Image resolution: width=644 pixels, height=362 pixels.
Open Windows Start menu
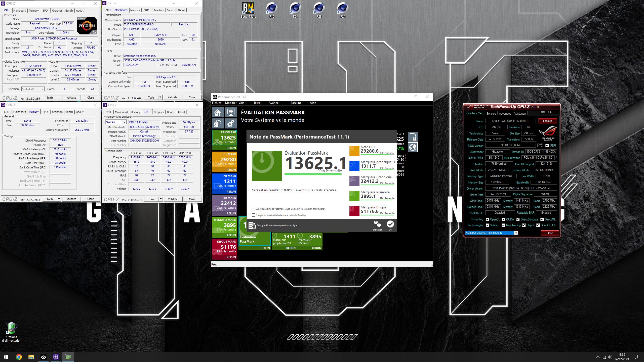(x=6, y=357)
